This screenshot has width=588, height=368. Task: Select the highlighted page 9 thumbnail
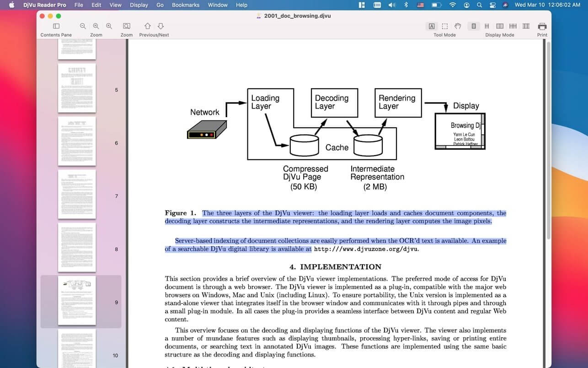pyautogui.click(x=77, y=301)
